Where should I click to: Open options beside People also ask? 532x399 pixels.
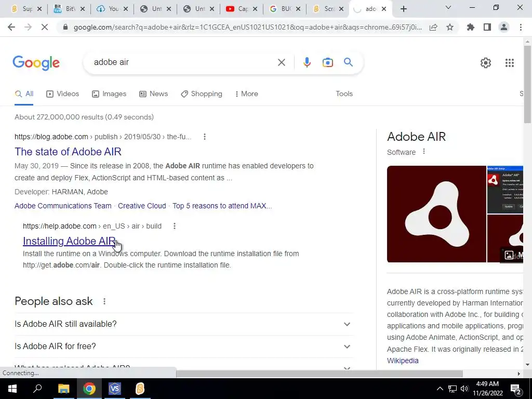pyautogui.click(x=104, y=301)
